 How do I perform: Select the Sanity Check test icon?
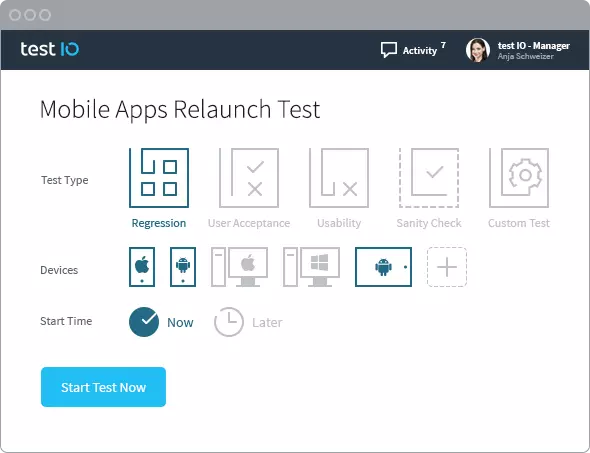pyautogui.click(x=429, y=178)
